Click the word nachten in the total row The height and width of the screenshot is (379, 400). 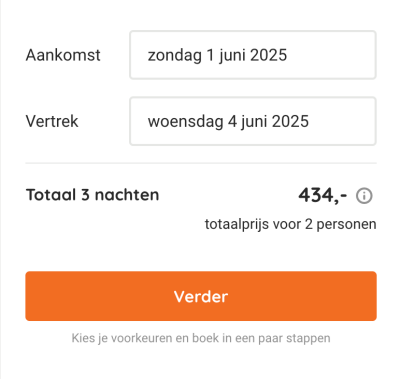pos(127,195)
